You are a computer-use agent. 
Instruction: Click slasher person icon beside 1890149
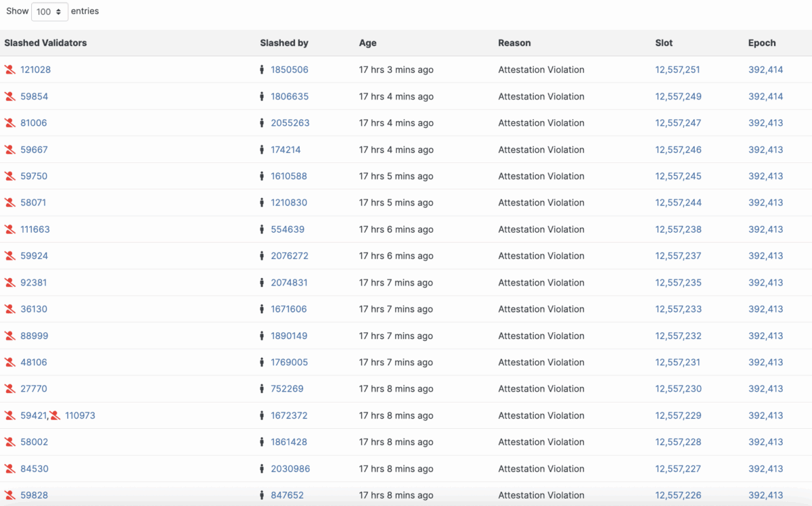(x=262, y=336)
